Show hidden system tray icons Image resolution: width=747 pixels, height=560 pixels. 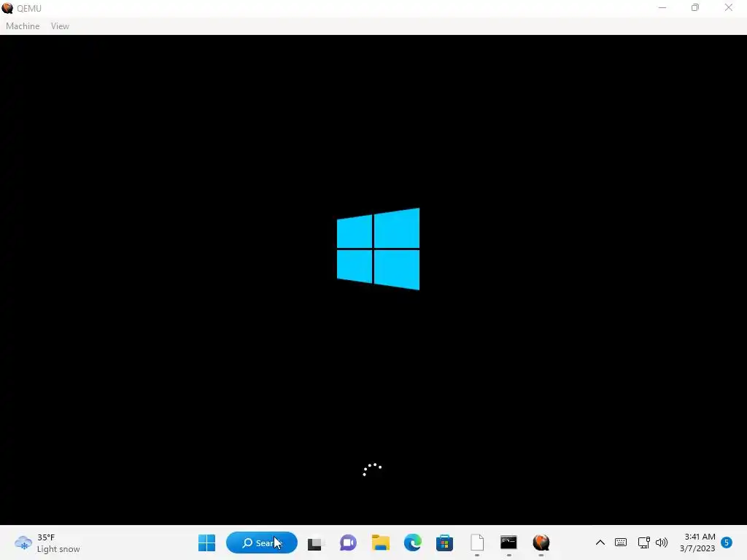tap(600, 542)
